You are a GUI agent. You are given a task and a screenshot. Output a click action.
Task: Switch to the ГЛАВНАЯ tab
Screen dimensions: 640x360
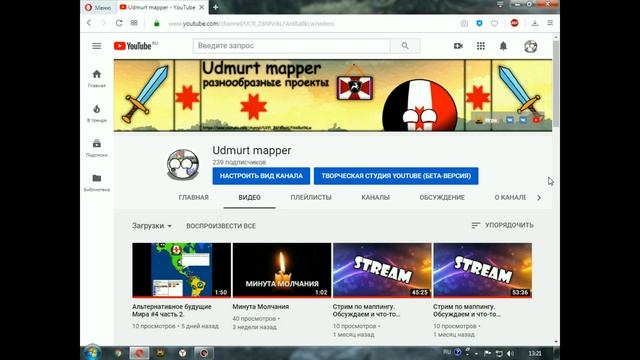(193, 198)
